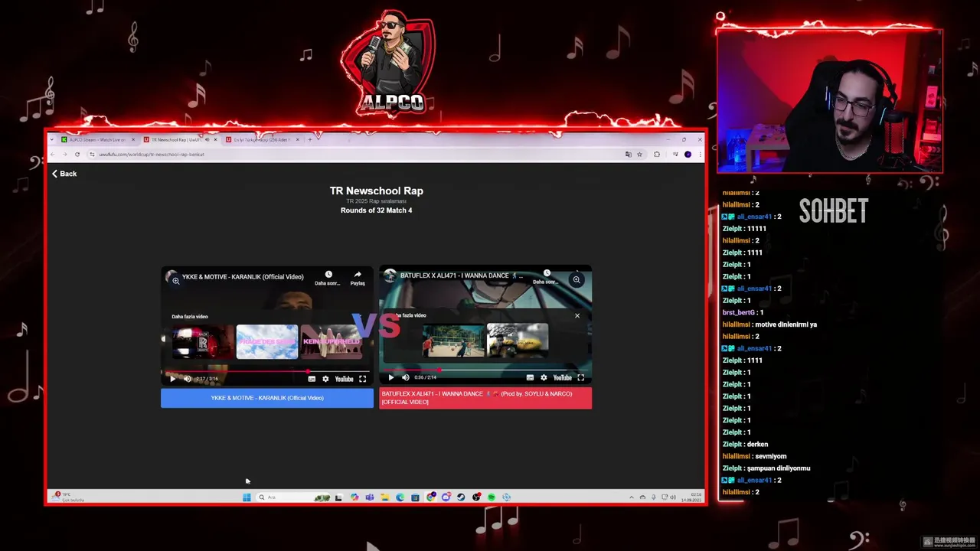The height and width of the screenshot is (551, 980).
Task: Open settings gear on KARANLIK video
Action: (325, 379)
